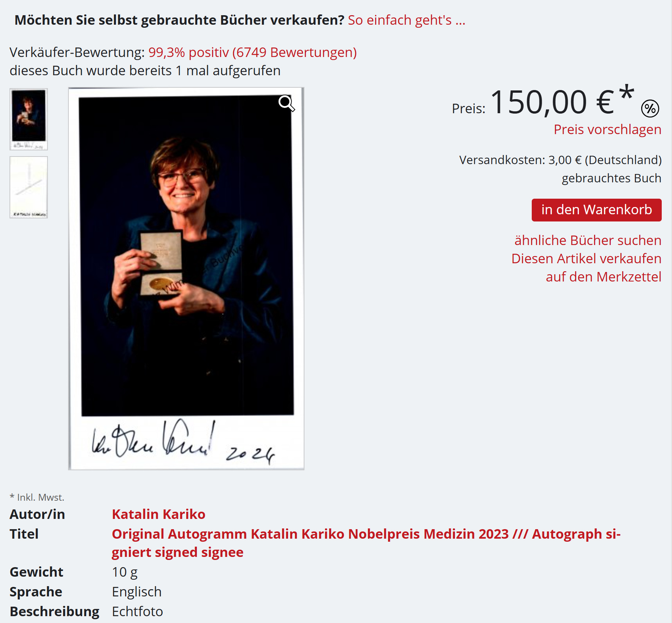Follow the 'ähnliche Bücher suchen' link

588,240
